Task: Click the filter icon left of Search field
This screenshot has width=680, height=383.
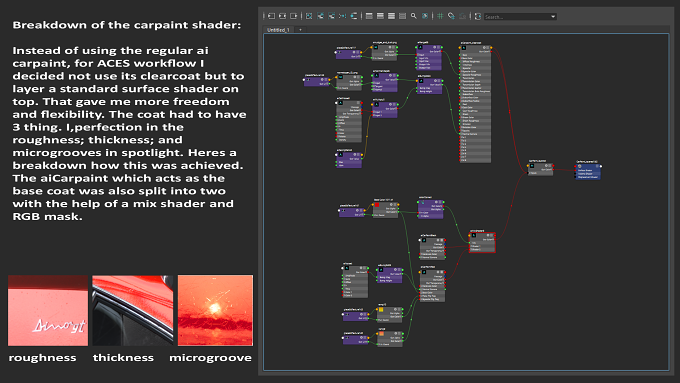Action: (x=477, y=16)
